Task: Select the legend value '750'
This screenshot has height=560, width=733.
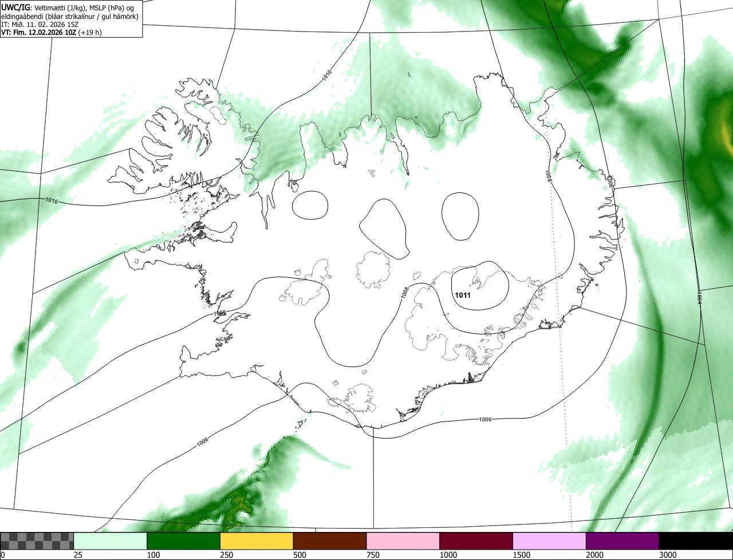Action: click(x=373, y=555)
